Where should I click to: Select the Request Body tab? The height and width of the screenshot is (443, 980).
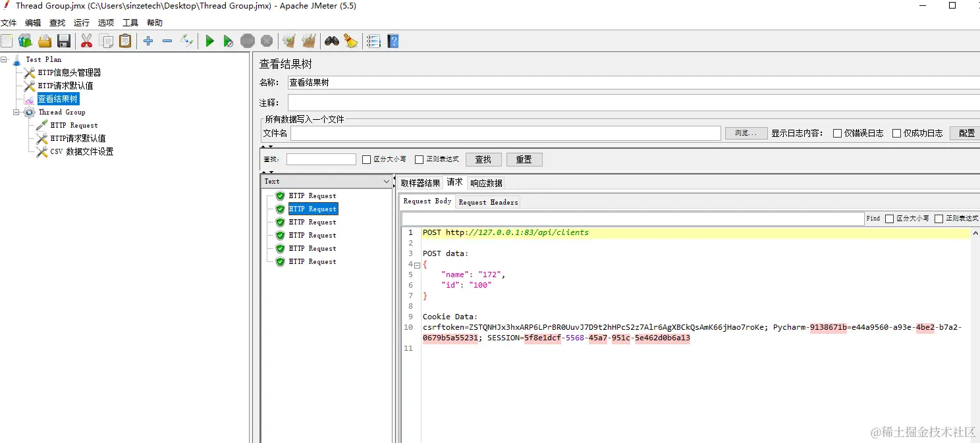click(427, 201)
